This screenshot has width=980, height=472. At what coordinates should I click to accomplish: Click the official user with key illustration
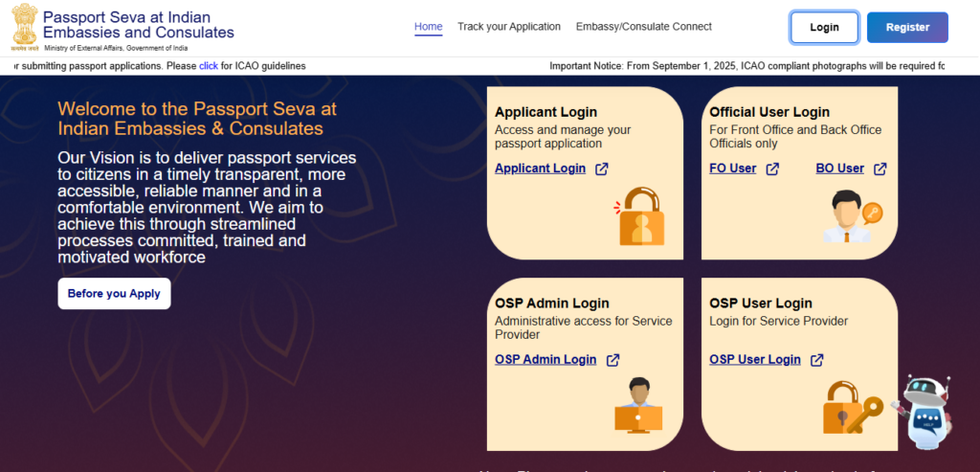[x=850, y=215]
